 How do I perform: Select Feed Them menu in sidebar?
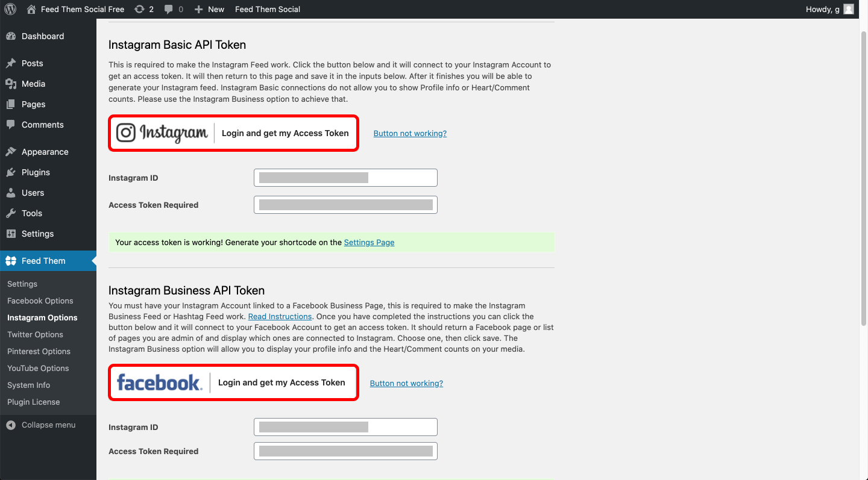48,261
